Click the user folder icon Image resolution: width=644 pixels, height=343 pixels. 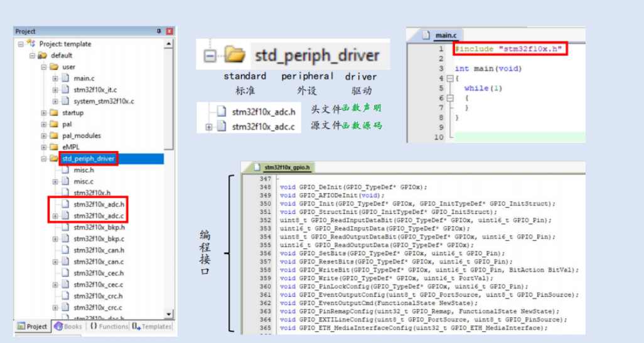(x=54, y=66)
